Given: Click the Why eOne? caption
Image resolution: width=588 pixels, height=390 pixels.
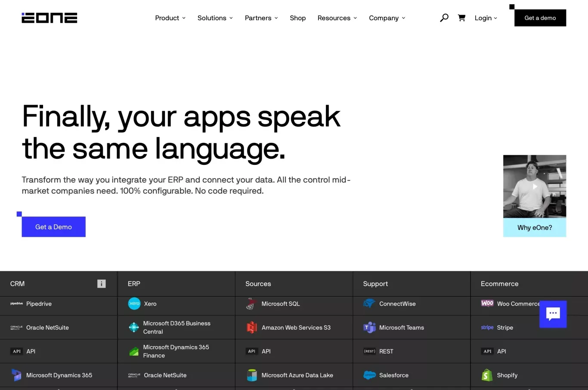Looking at the screenshot, I should click(535, 227).
